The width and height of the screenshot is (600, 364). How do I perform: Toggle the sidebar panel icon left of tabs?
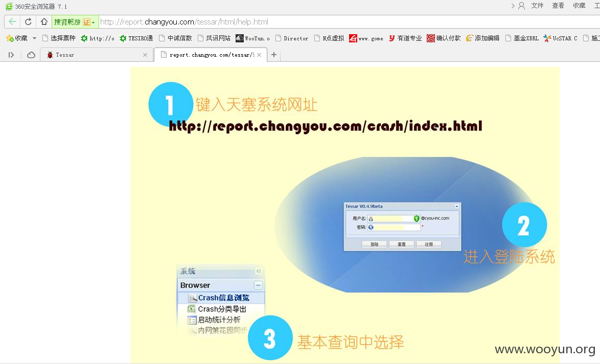coord(11,55)
